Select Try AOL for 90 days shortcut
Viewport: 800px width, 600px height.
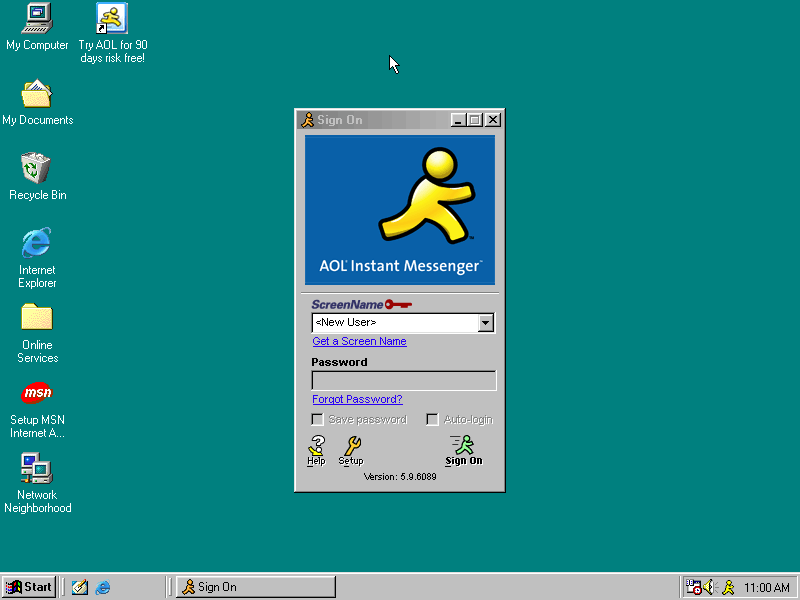click(x=113, y=33)
